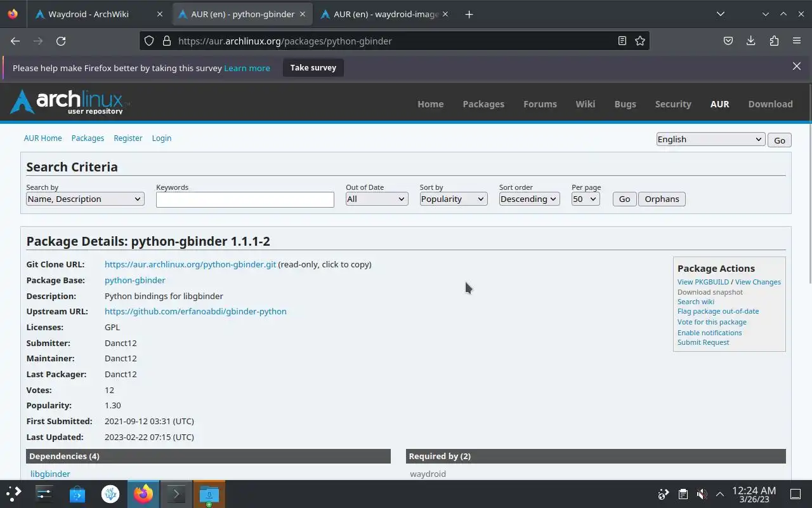Open the Konsole terminal taskbar icon
Image resolution: width=812 pixels, height=508 pixels.
(x=176, y=493)
